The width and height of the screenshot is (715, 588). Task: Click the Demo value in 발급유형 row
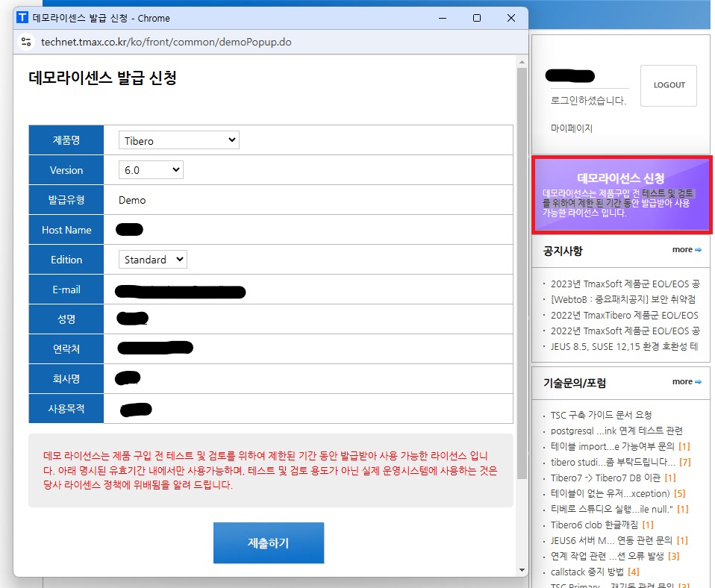(x=132, y=200)
